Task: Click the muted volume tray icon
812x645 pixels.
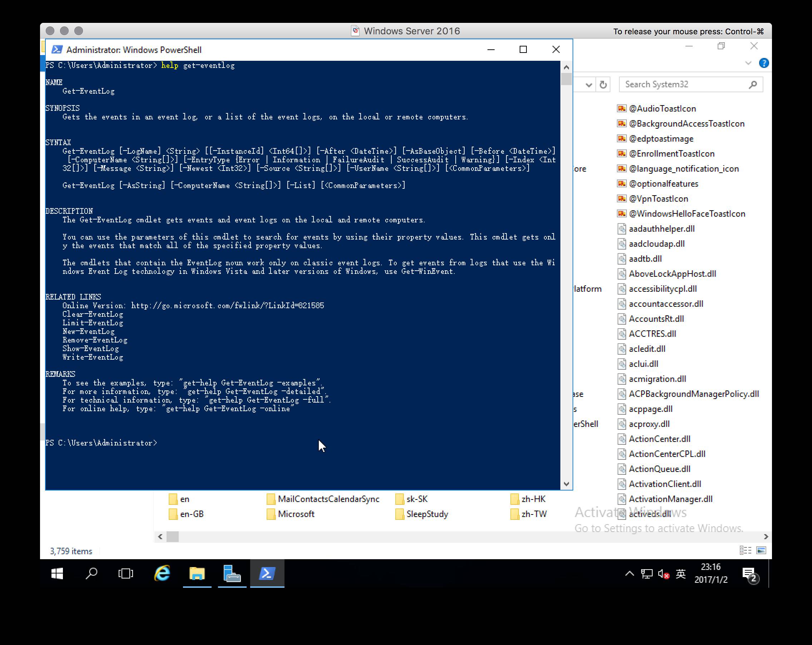Action: tap(664, 574)
